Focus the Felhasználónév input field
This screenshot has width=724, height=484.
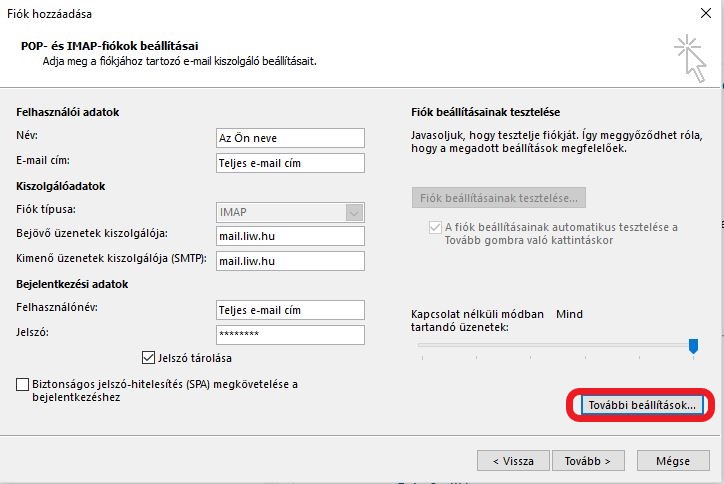(290, 310)
